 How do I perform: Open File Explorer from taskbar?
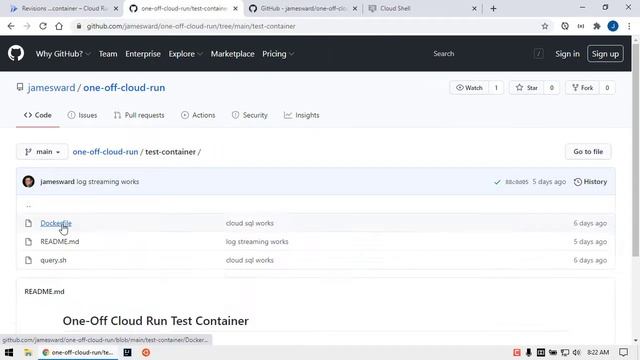click(x=28, y=352)
